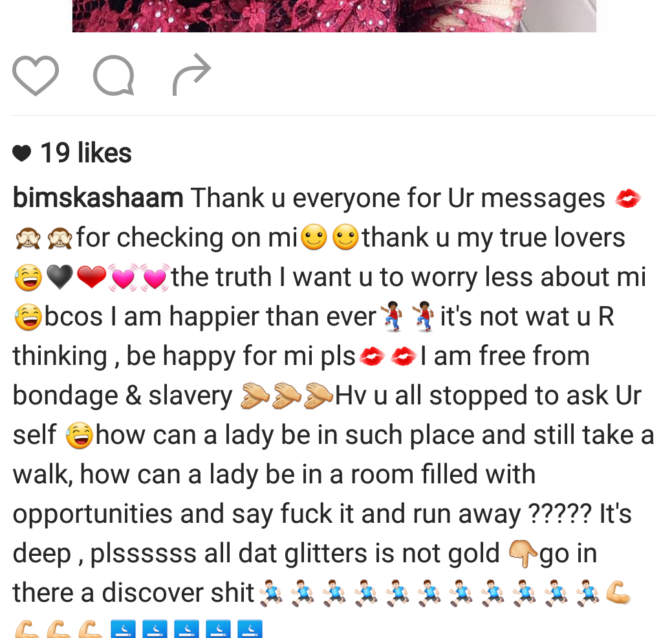Screen dimensions: 672x638
Task: Tap the first blue smoking symbol emoji
Action: 123,629
